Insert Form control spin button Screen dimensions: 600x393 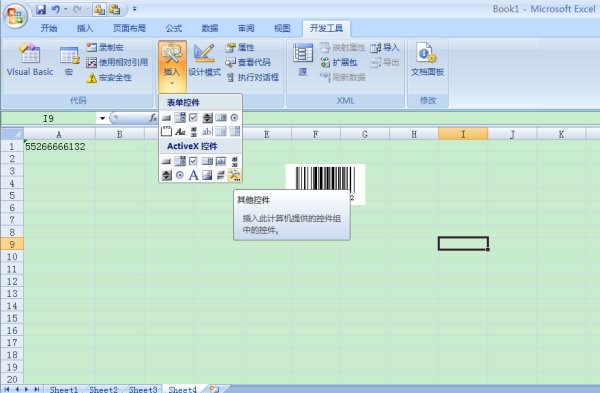[x=207, y=118]
